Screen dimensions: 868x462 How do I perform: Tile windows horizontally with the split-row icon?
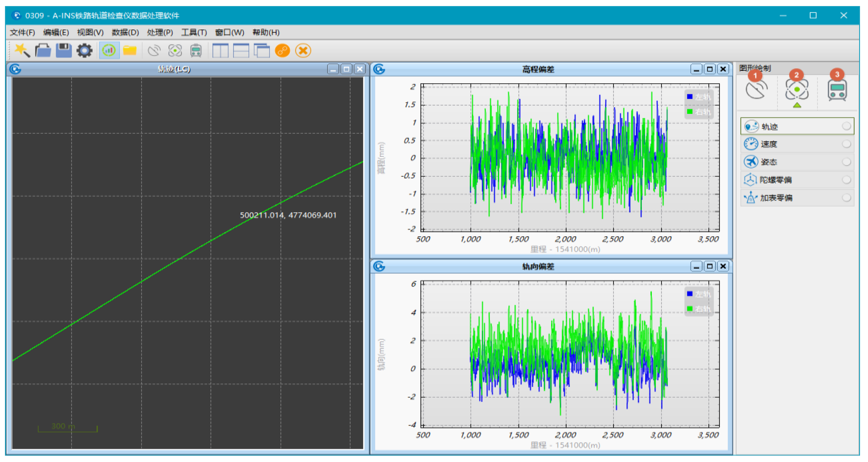pos(241,50)
